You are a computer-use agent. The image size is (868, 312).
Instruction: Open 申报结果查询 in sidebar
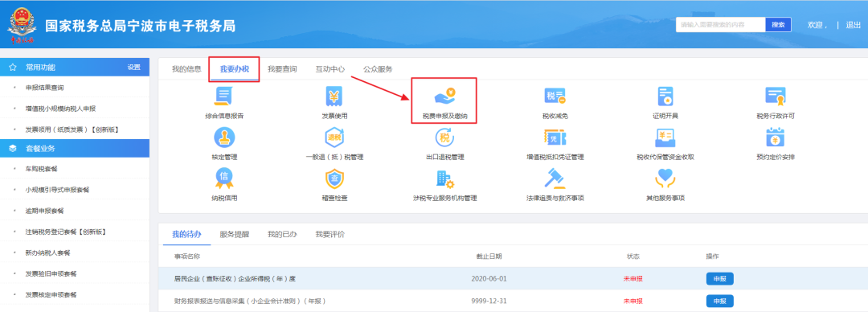(x=45, y=88)
